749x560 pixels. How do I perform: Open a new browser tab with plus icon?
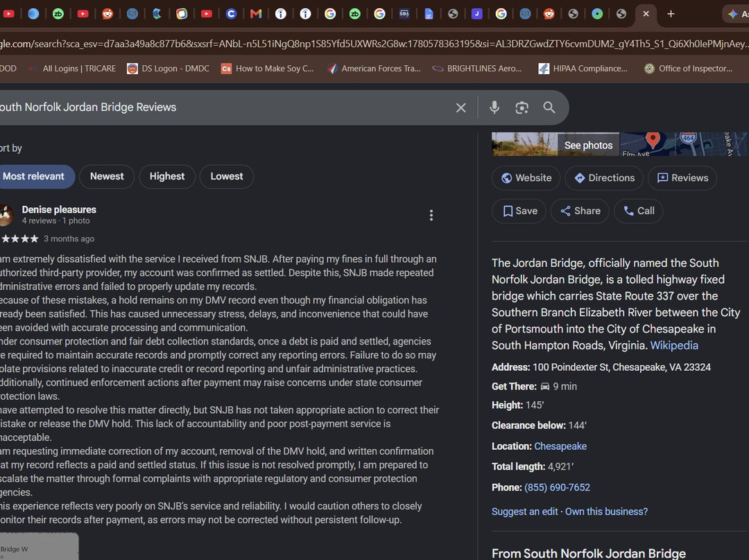tap(671, 14)
